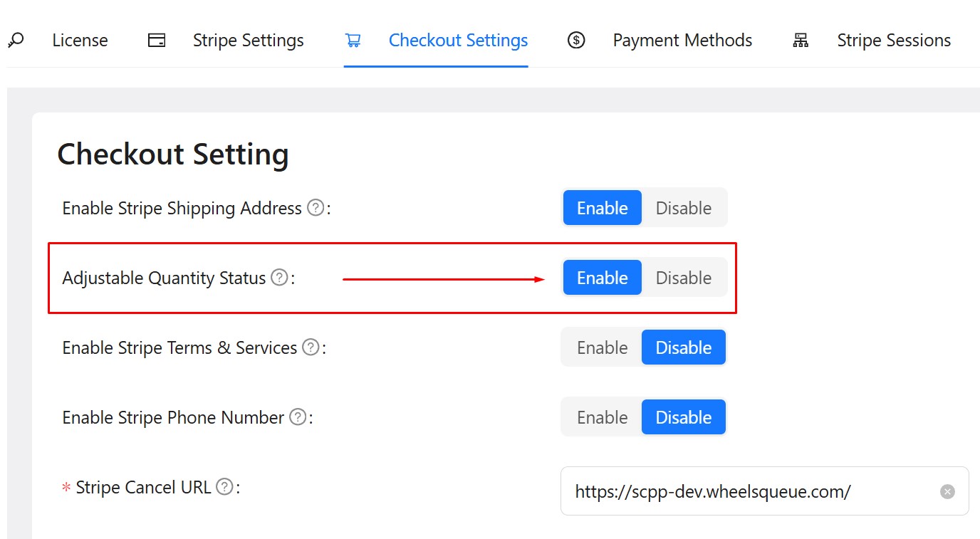The height and width of the screenshot is (539, 980).
Task: Click the dollar coin icon for Payment Methods
Action: click(x=576, y=41)
